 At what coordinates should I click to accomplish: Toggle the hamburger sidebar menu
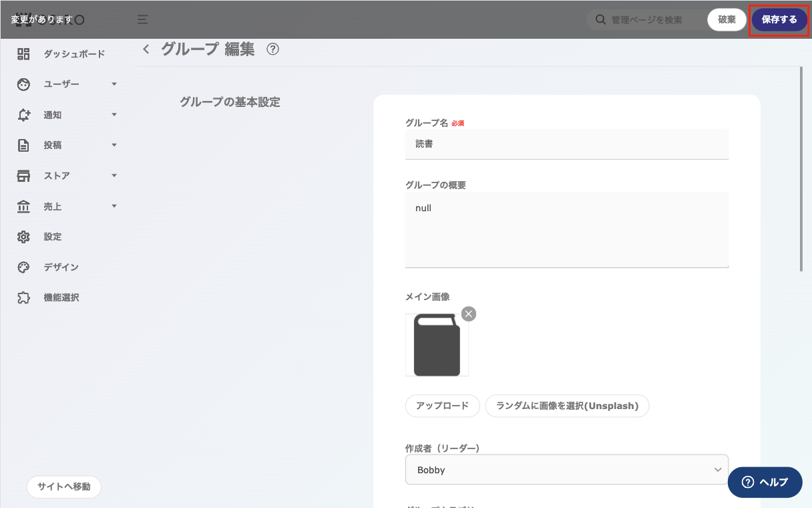[142, 19]
